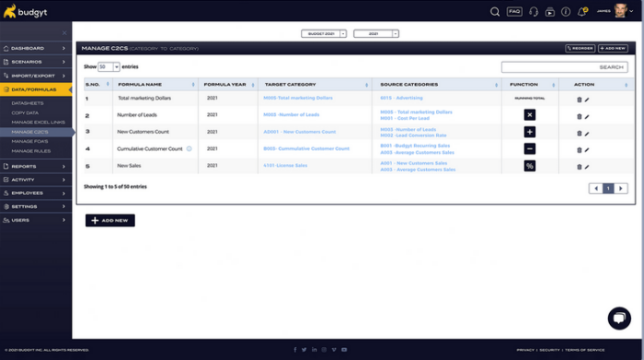Click the headset support icon

tap(534, 11)
